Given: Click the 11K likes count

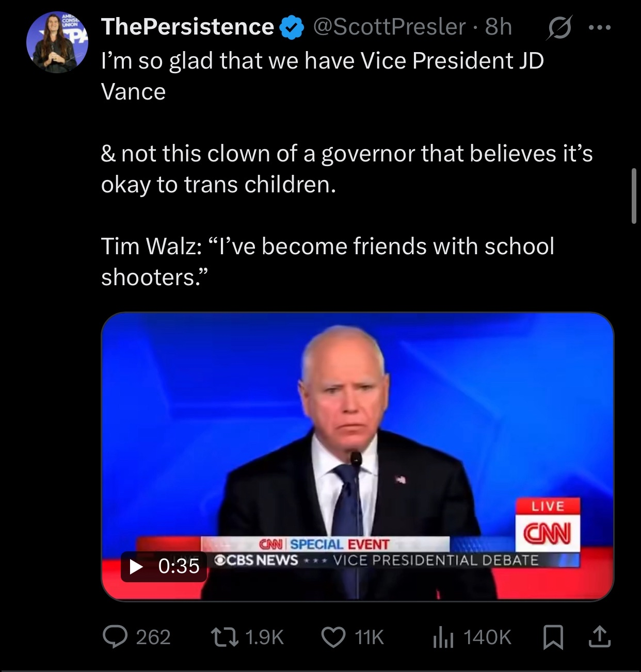Looking at the screenshot, I should click(x=370, y=637).
